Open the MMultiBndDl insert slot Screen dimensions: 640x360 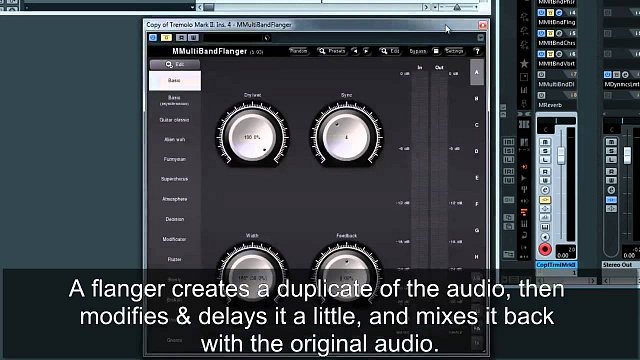557,84
